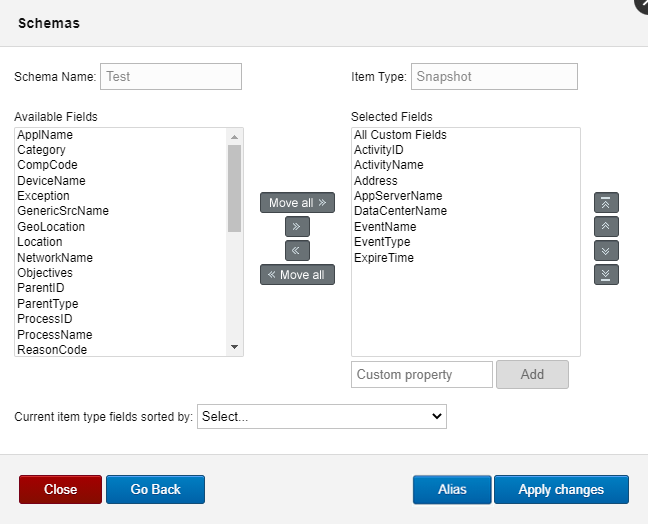Click the Go Back button
This screenshot has height=524, width=648.
[155, 489]
